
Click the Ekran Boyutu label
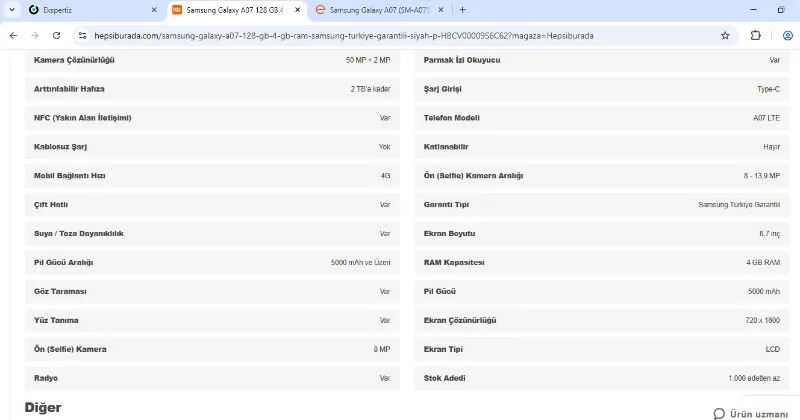click(x=449, y=233)
